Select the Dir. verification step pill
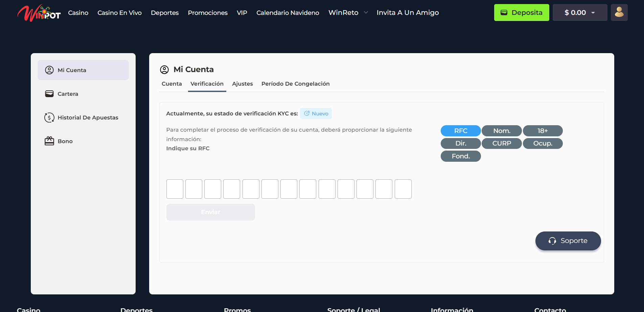644x312 pixels. pos(461,143)
